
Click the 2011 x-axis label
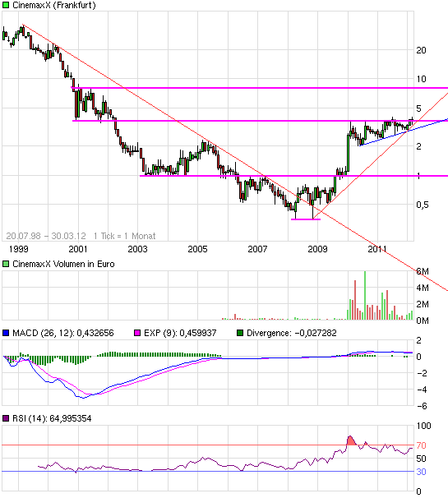377,249
